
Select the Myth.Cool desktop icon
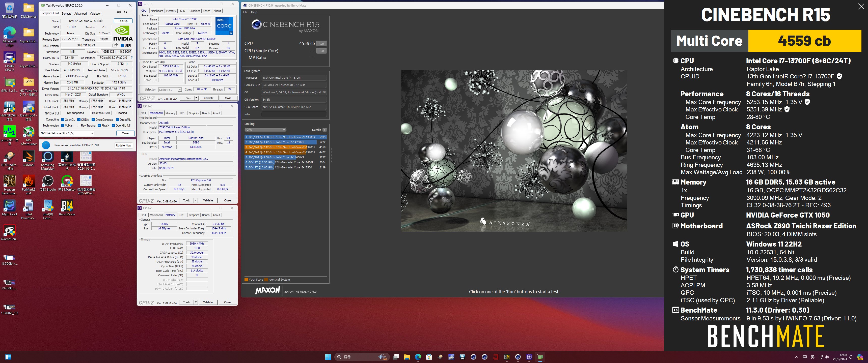pyautogui.click(x=9, y=208)
